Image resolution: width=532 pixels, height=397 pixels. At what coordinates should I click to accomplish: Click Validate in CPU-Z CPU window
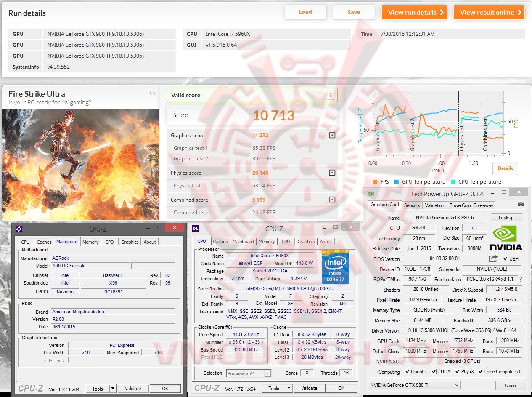coord(309,388)
